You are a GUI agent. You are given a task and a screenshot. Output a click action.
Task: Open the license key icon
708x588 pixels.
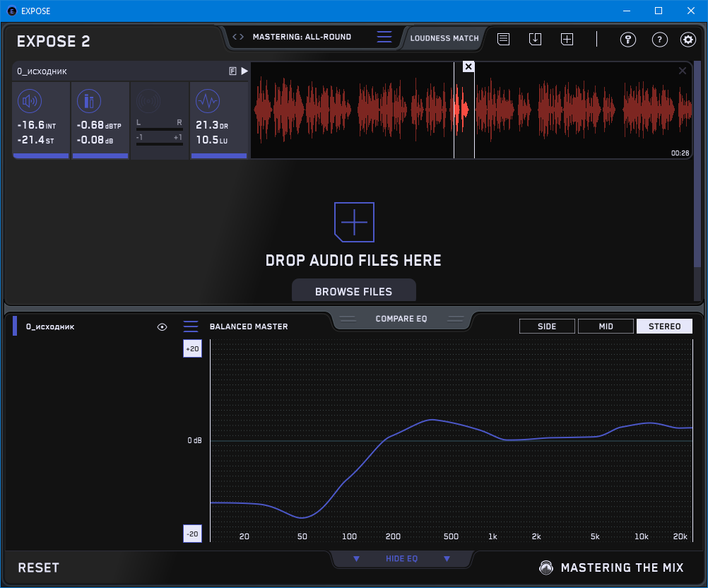pyautogui.click(x=628, y=40)
